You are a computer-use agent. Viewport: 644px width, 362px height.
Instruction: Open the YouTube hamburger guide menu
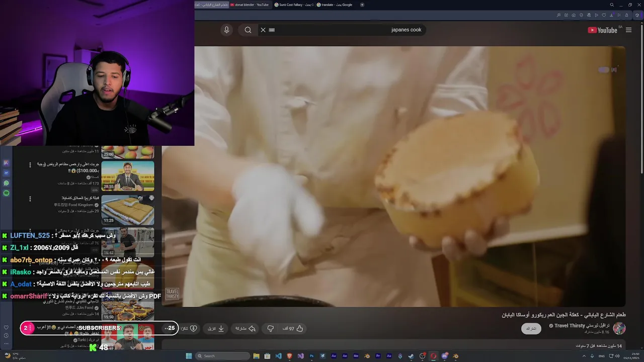628,30
